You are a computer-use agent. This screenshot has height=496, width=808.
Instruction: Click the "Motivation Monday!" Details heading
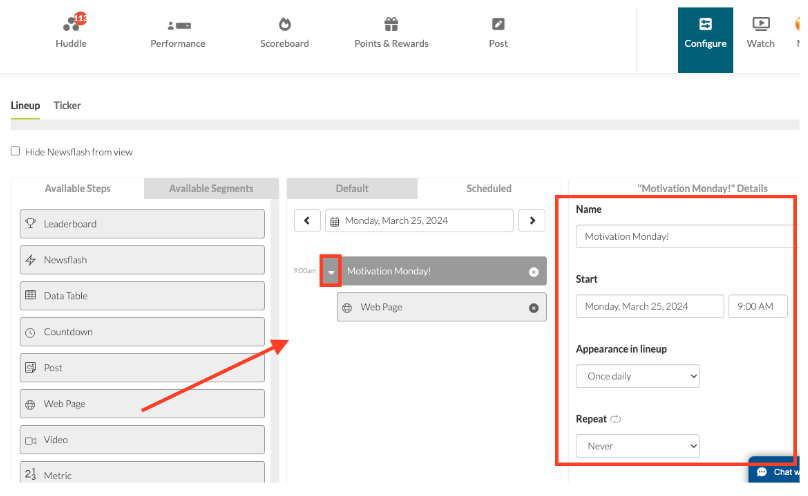click(x=702, y=189)
